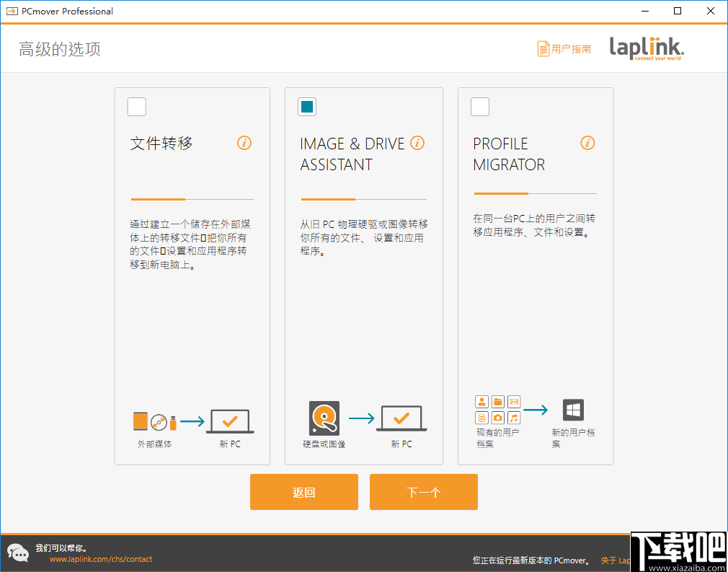The image size is (728, 572).
Task: Click the envelope icon in the 现有的用户档案 graphic
Action: coord(514,402)
